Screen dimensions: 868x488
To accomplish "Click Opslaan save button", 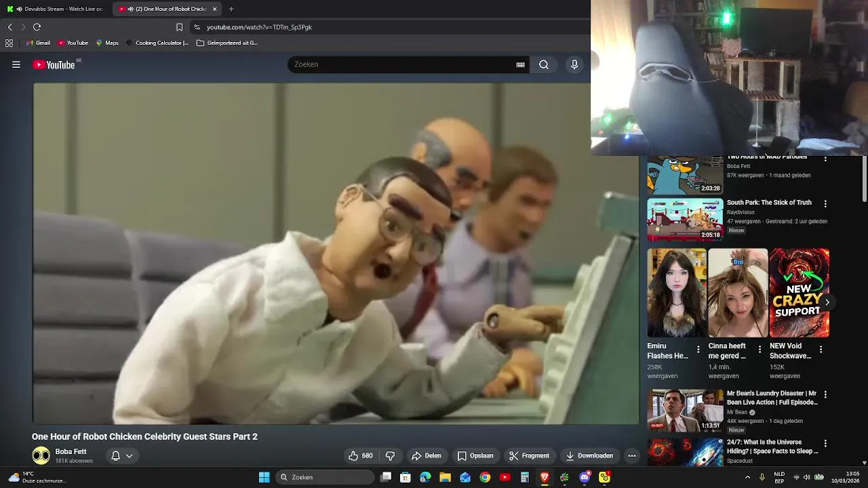I will (475, 455).
